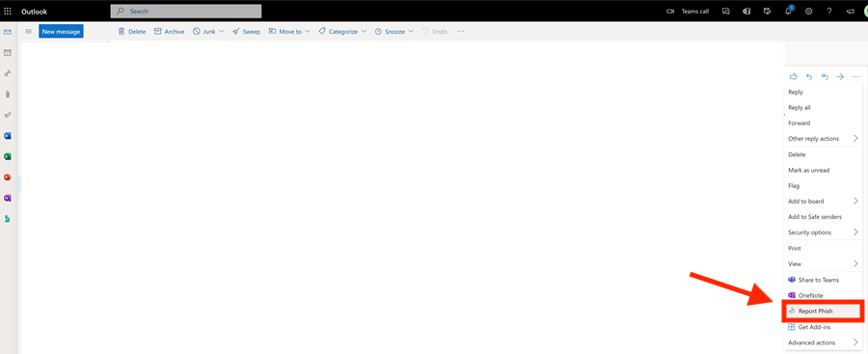The height and width of the screenshot is (354, 868).
Task: Open the app launcher grid
Action: coord(8,11)
